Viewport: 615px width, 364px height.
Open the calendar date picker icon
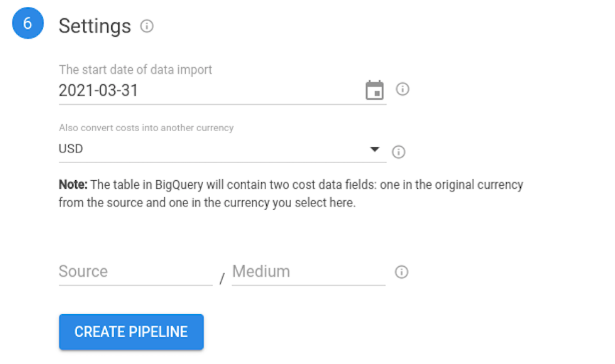[x=374, y=90]
